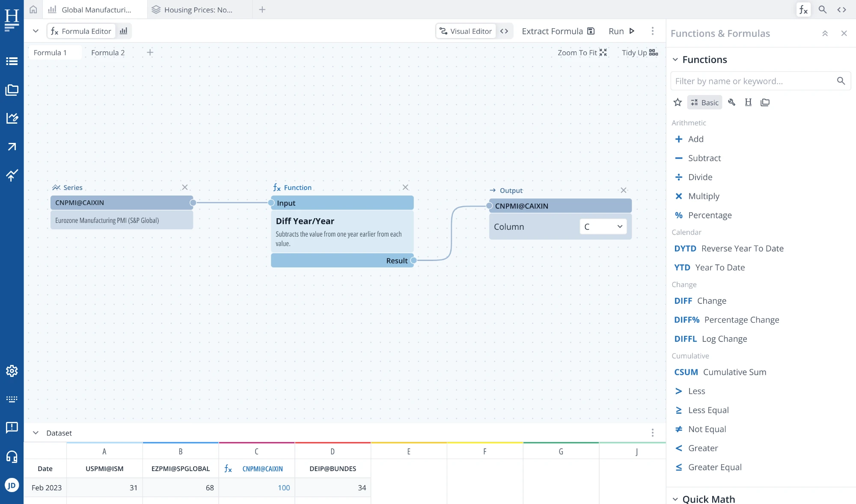
Task: Click Tidy Up button
Action: click(640, 52)
